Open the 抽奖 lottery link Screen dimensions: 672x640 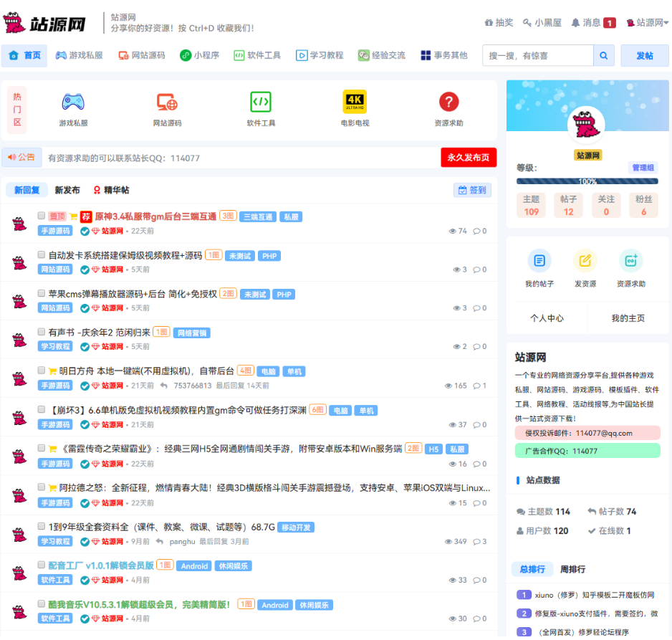point(499,22)
